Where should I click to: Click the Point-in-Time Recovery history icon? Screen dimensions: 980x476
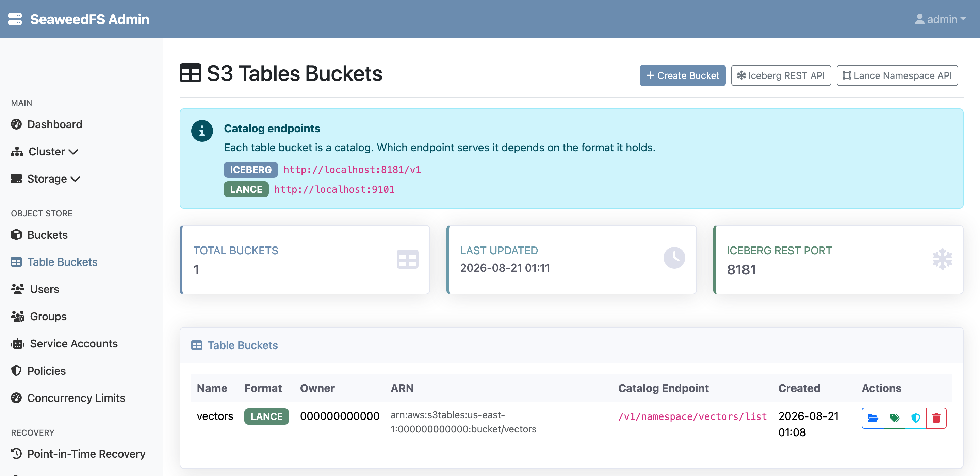[x=16, y=454]
